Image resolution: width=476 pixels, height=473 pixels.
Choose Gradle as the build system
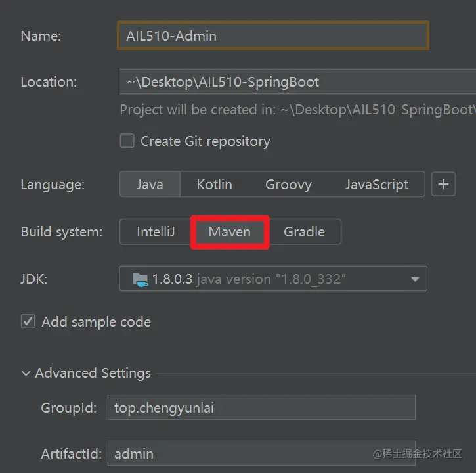304,232
